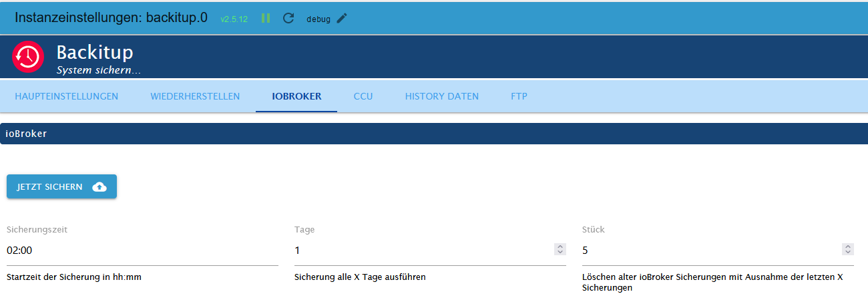The image size is (868, 304).
Task: Switch to the Wiederherstellen tab
Action: (x=195, y=96)
